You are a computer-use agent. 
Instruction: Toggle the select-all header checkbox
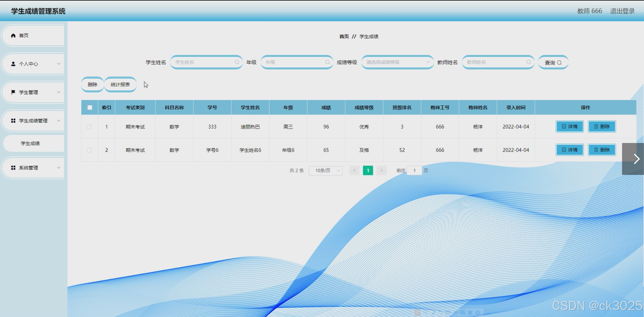90,107
